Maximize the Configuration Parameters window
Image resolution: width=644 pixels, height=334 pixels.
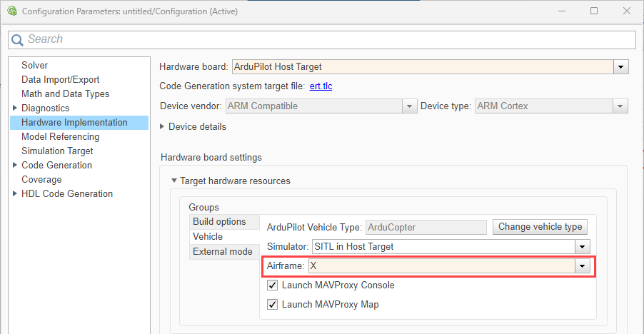click(594, 11)
